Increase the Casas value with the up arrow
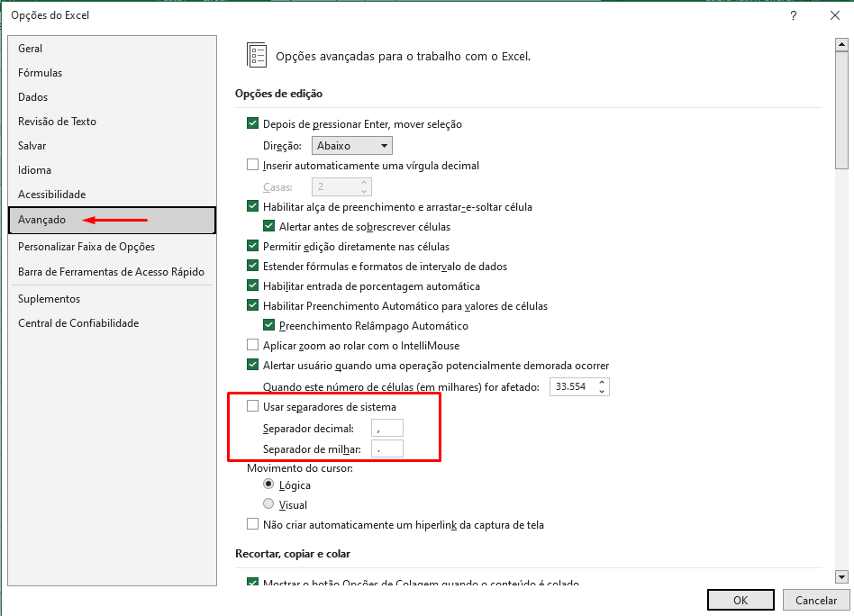854x616 pixels. (364, 183)
